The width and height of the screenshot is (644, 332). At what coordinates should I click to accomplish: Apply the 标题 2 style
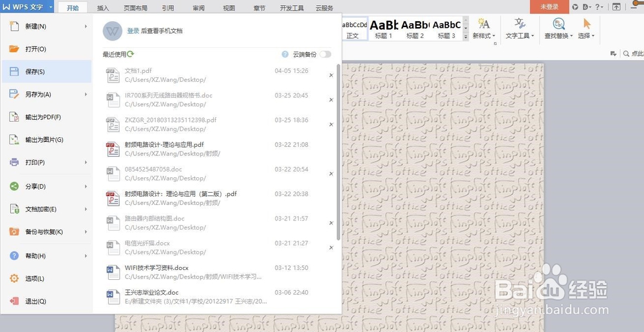click(415, 29)
